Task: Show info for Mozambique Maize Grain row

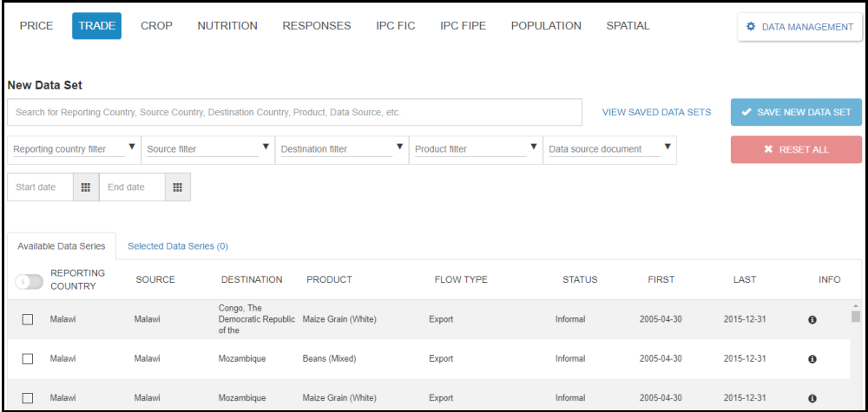Action: point(812,398)
